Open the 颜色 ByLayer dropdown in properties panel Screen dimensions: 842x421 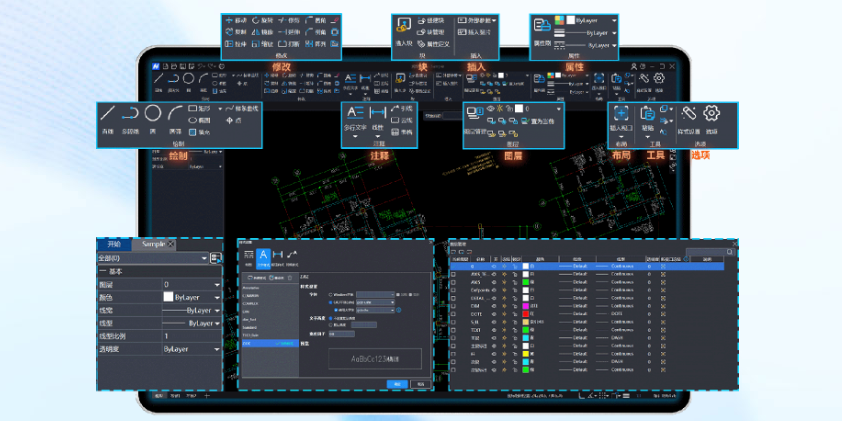pyautogui.click(x=218, y=297)
